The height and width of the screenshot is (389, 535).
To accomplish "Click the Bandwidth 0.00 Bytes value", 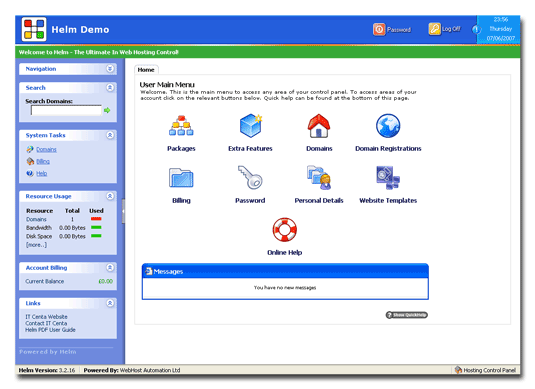I will [72, 228].
